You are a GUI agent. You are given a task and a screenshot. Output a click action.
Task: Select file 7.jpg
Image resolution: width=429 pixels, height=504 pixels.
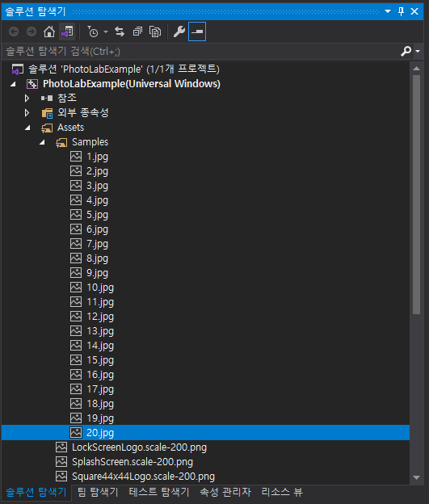(97, 244)
